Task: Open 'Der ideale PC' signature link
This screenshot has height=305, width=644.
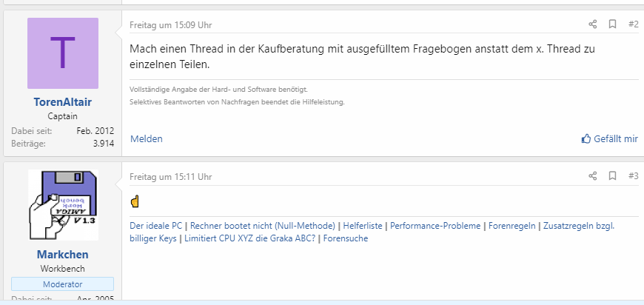Action: 156,226
